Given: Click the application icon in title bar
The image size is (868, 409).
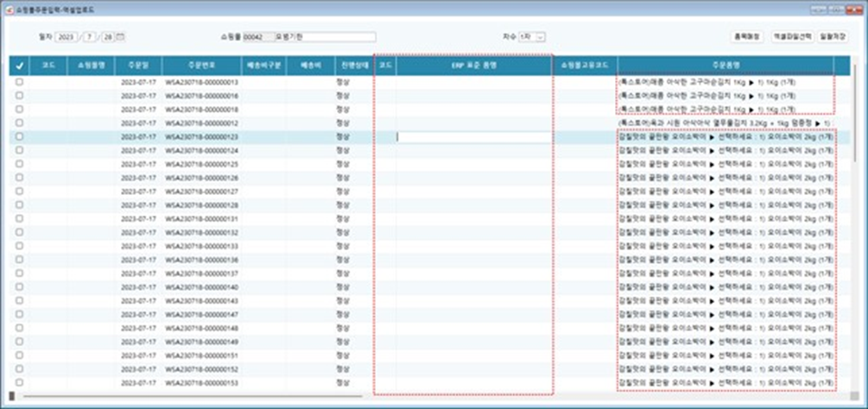Looking at the screenshot, I should point(9,10).
